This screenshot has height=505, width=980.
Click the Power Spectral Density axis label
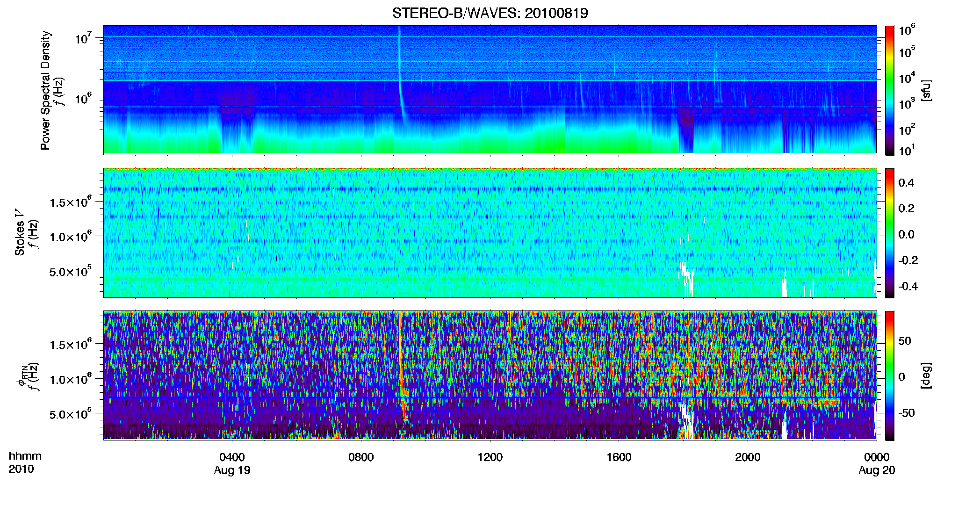click(x=45, y=90)
